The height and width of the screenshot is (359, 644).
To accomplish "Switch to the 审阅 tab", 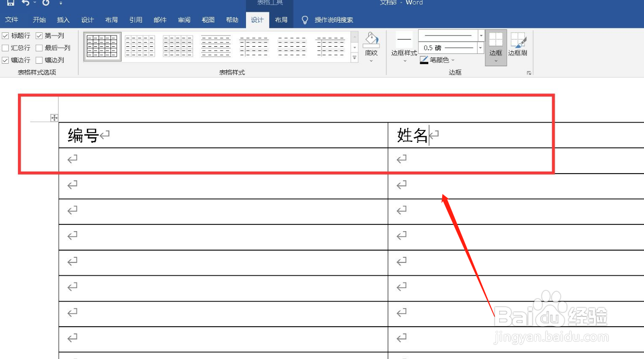I will tap(184, 20).
